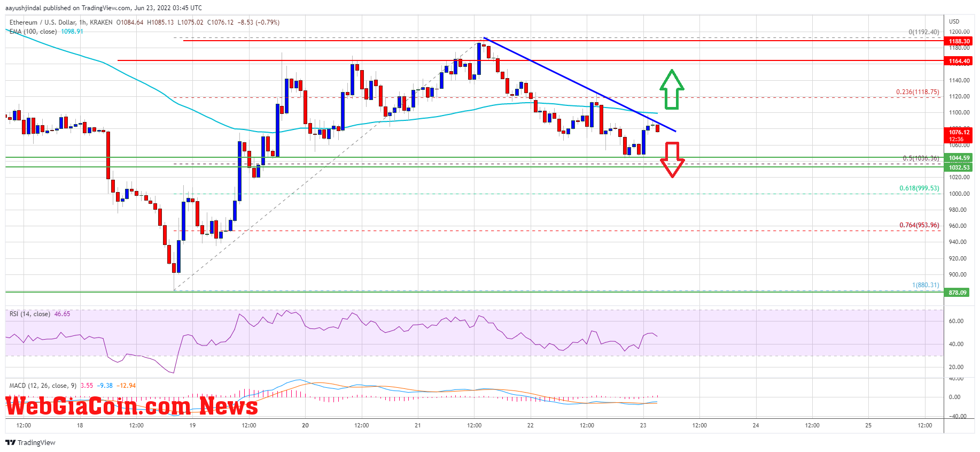The height and width of the screenshot is (452, 980).
Task: Click the 1000.00 tick on the price axis
Action: click(x=959, y=194)
